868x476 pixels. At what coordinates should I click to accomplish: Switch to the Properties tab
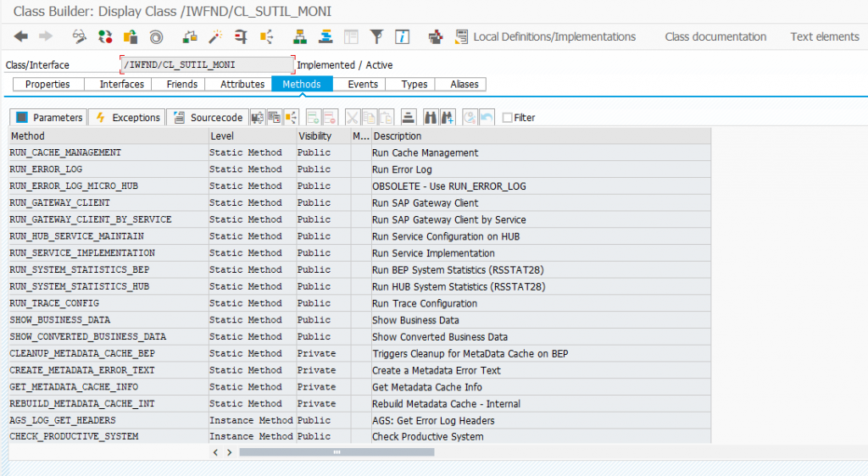(x=47, y=84)
